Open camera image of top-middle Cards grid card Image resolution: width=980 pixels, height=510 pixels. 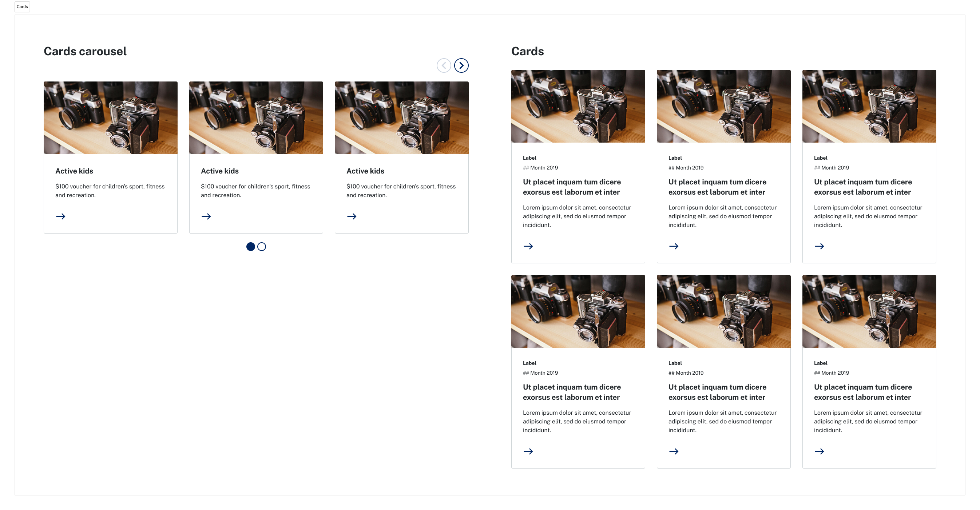coord(723,106)
